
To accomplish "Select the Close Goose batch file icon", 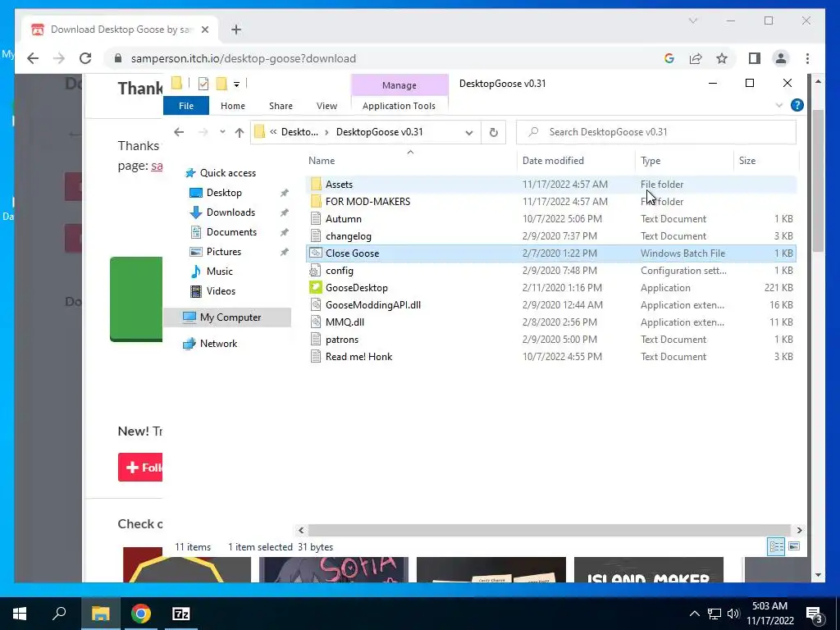I will point(316,253).
